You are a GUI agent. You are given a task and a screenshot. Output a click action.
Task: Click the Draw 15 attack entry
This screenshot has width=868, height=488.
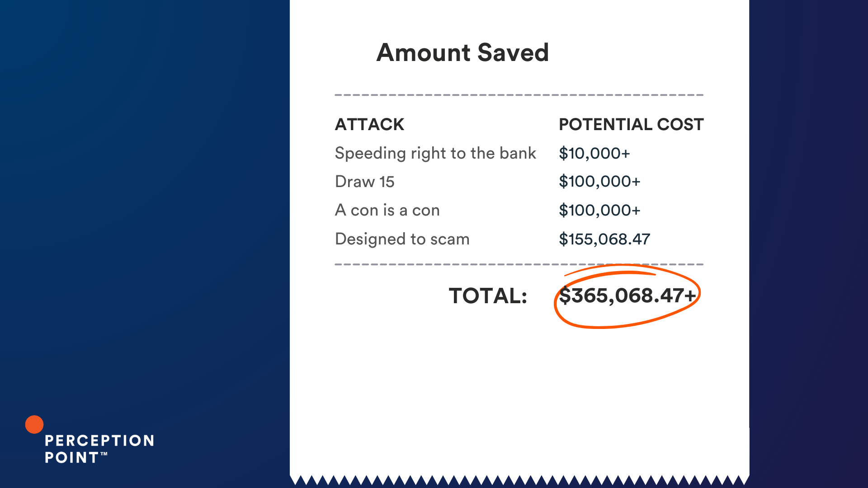(365, 182)
